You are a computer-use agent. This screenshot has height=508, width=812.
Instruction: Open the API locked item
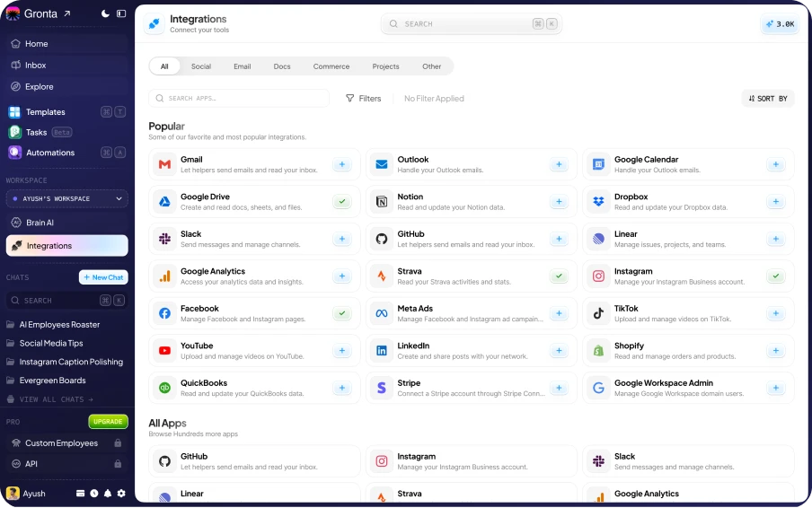click(66, 464)
